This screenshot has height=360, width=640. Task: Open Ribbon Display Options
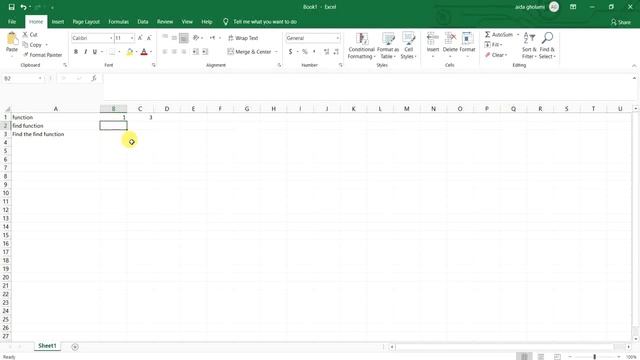pyautogui.click(x=573, y=7)
